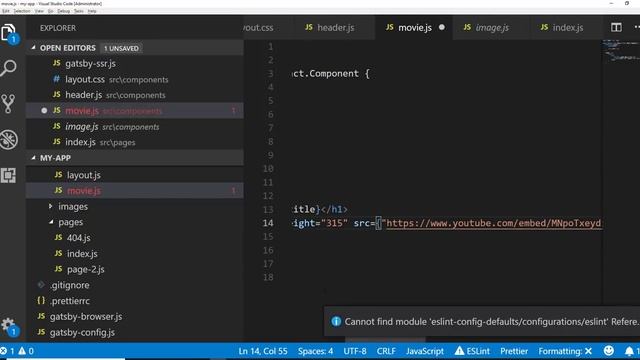Click the unsaved dot on movie.js tab
Screen dimensions: 640x360
pyautogui.click(x=442, y=27)
